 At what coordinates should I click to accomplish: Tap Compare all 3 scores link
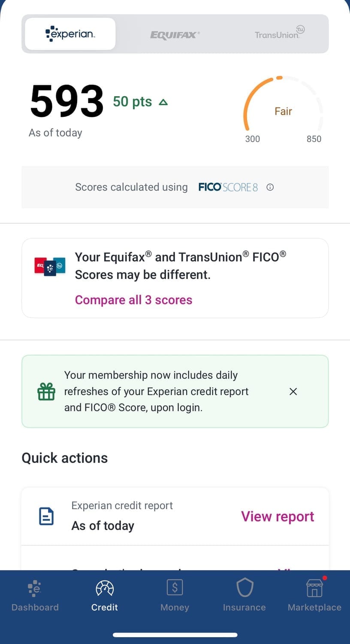click(x=133, y=300)
